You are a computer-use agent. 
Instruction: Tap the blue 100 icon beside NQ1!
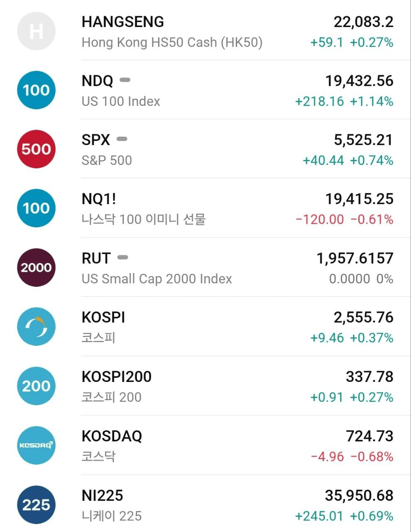(x=36, y=208)
